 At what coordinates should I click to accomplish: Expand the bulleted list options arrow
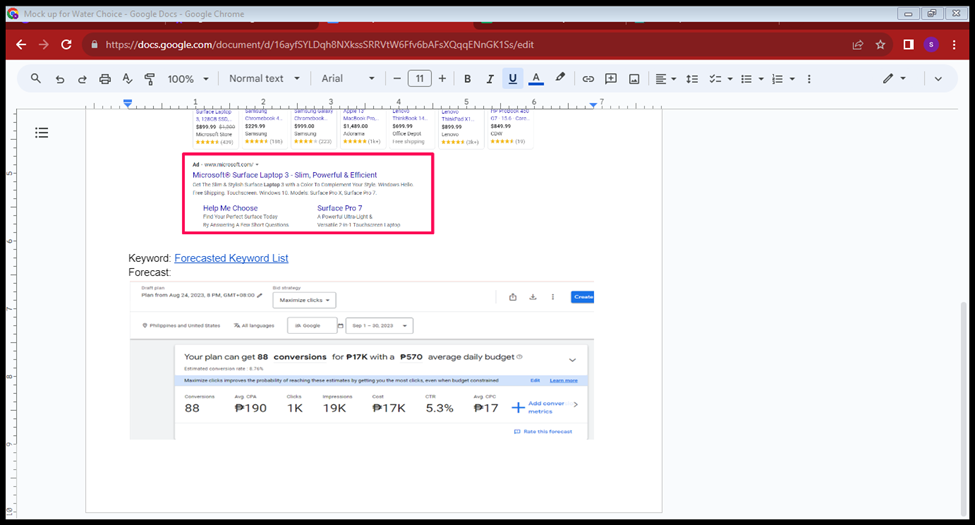click(x=761, y=79)
